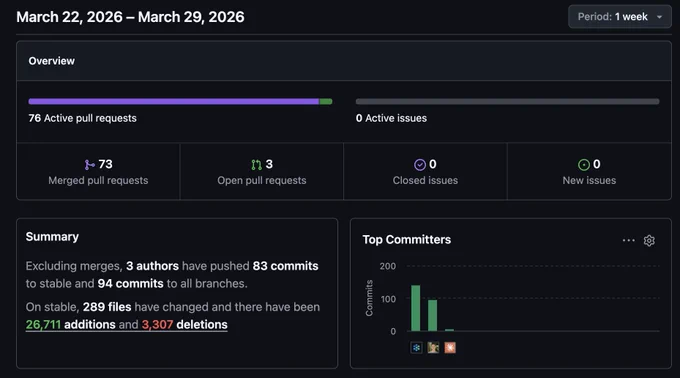
Task: Click the photo committer avatar
Action: point(433,347)
